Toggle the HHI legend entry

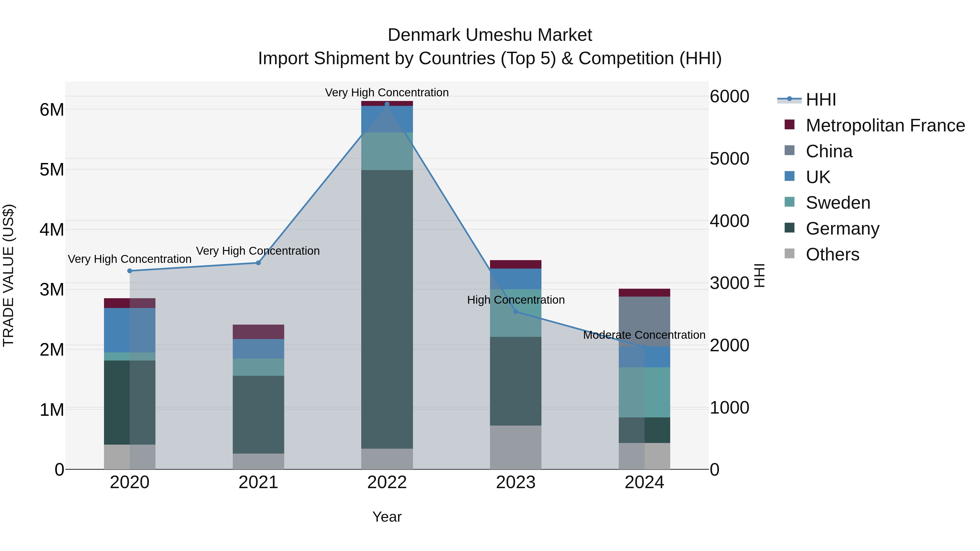tap(807, 100)
